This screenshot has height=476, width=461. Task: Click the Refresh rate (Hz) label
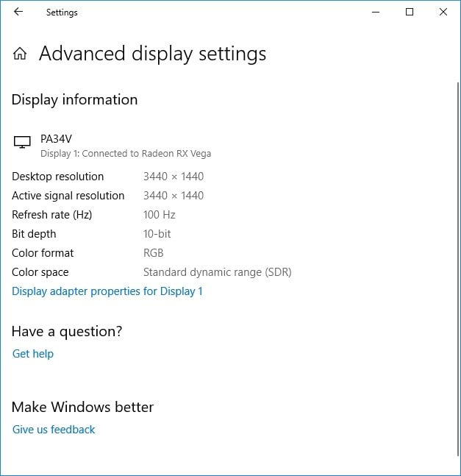click(x=52, y=215)
